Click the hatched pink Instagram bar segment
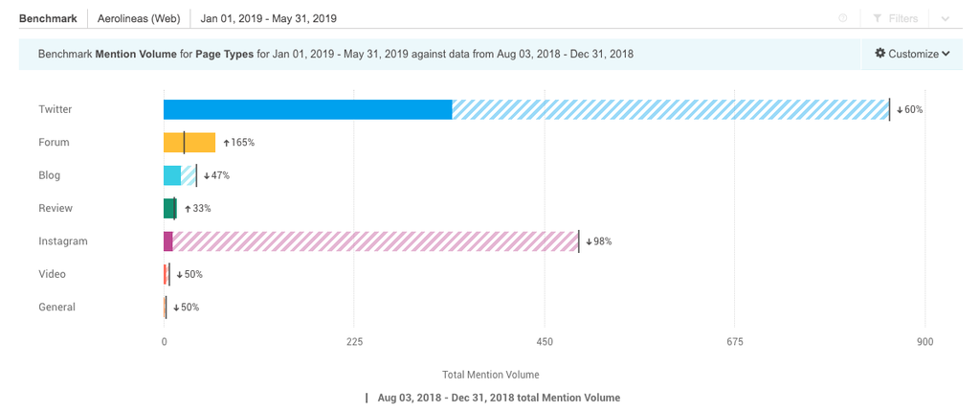Image resolution: width=980 pixels, height=412 pixels. (x=375, y=241)
